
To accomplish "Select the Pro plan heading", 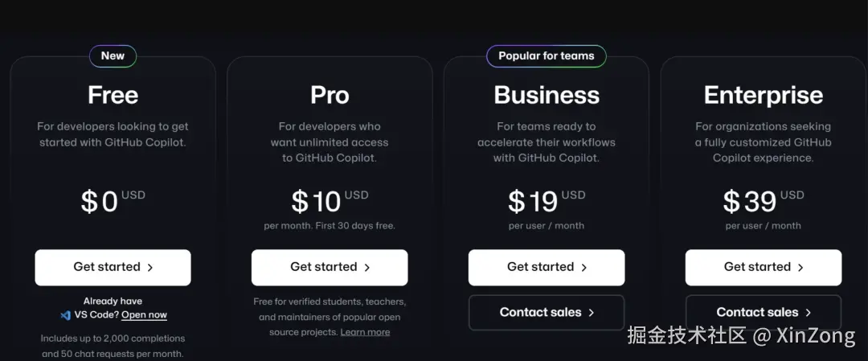I will pyautogui.click(x=330, y=95).
